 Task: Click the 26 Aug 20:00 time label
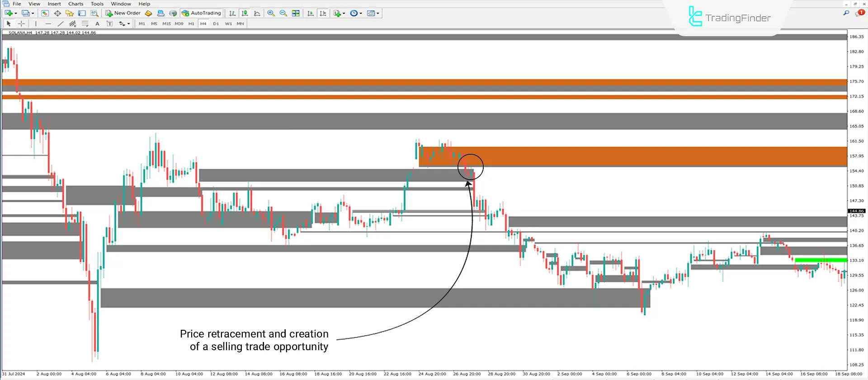point(467,374)
